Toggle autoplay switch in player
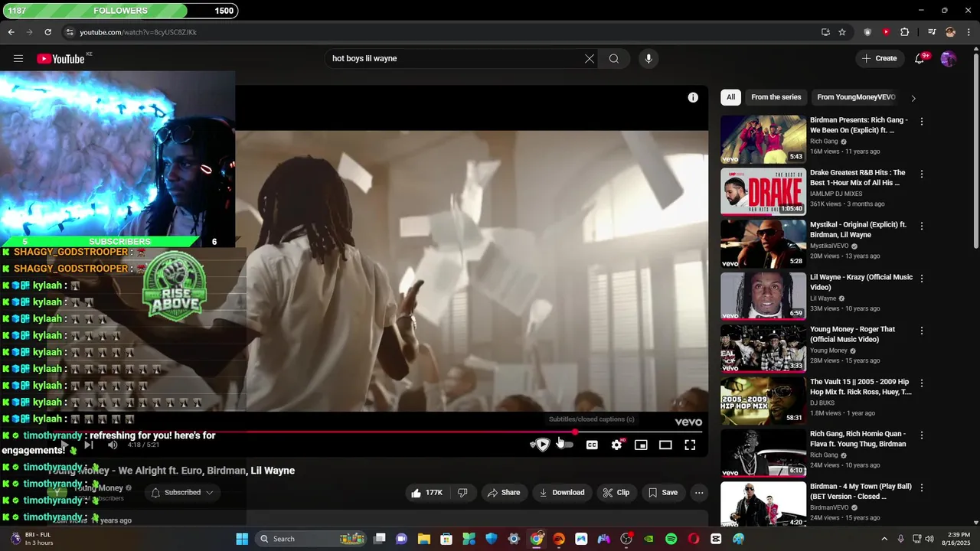 tap(565, 445)
